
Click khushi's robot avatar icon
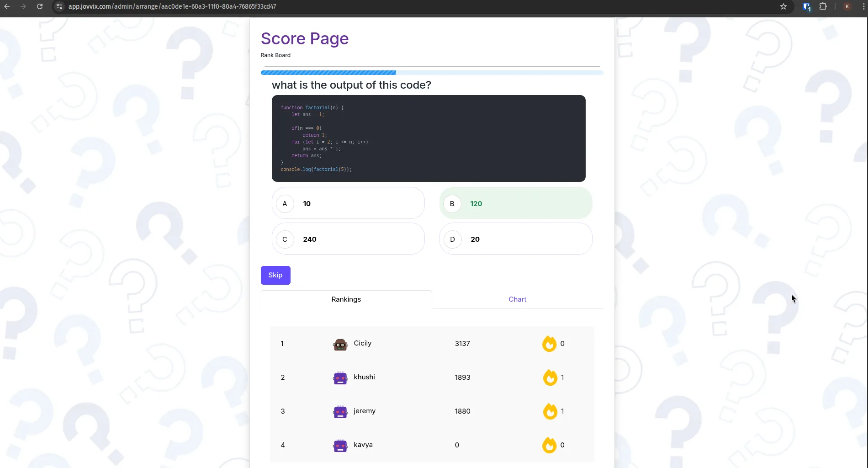pos(340,378)
